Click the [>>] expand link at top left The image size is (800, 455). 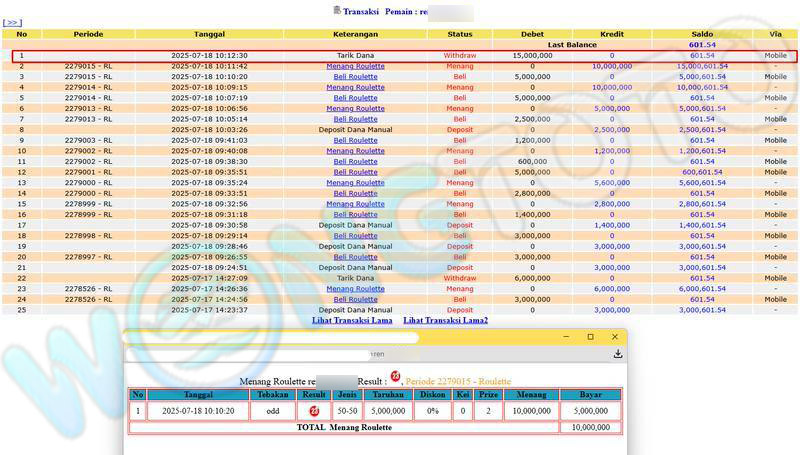tap(12, 20)
